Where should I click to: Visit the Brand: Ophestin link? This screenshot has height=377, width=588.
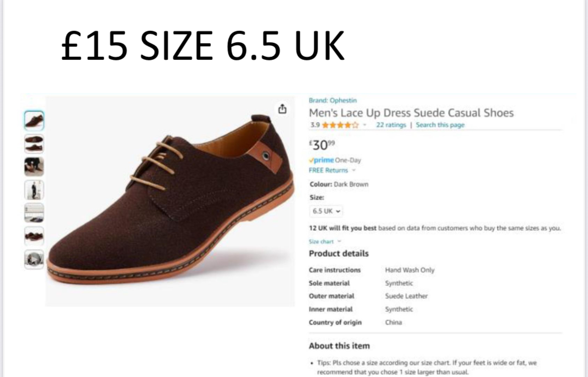pyautogui.click(x=333, y=100)
